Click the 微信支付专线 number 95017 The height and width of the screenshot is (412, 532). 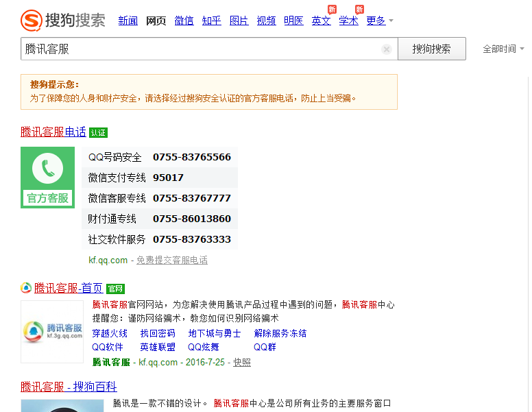(168, 178)
